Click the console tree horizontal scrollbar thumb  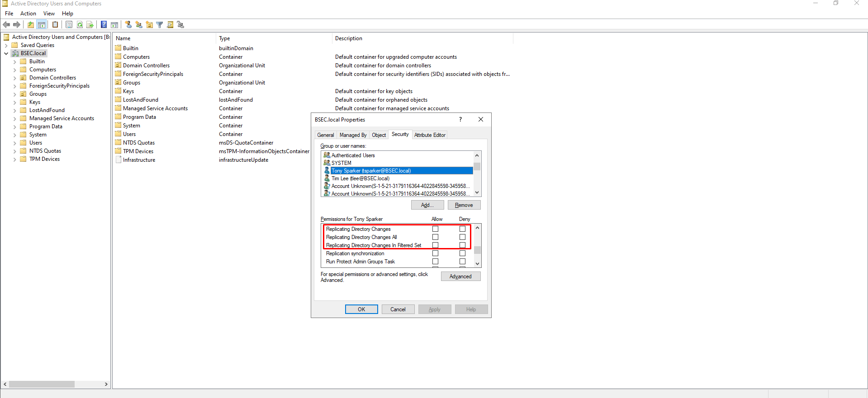(x=42, y=384)
